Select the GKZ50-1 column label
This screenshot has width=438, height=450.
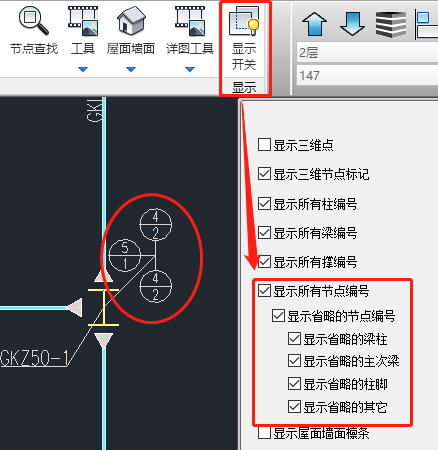[34, 358]
